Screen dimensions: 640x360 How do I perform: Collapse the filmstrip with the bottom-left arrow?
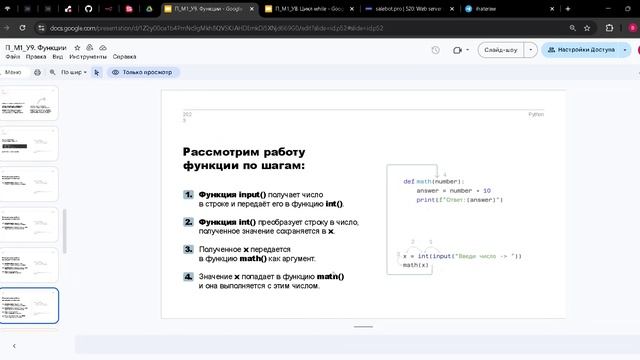(x=14, y=346)
